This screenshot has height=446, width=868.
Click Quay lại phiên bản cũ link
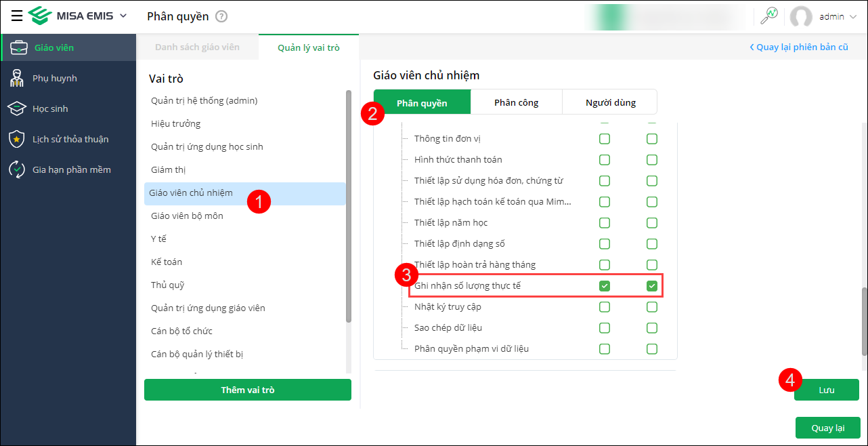pyautogui.click(x=798, y=47)
